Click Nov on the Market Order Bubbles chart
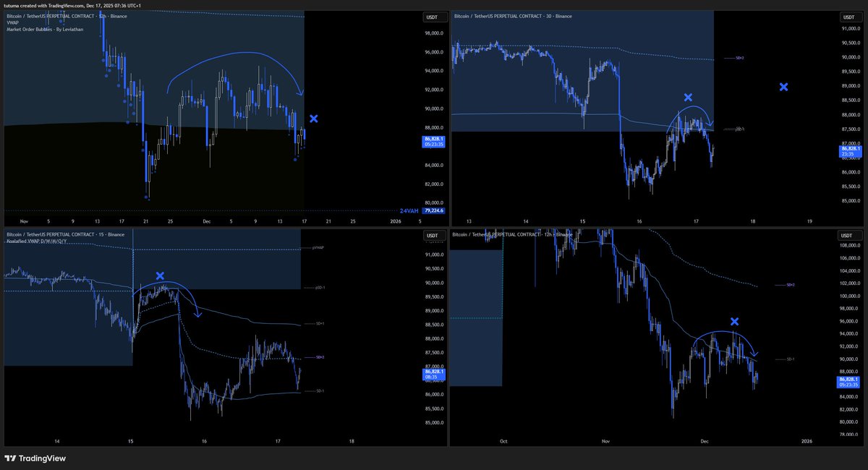 click(x=25, y=221)
